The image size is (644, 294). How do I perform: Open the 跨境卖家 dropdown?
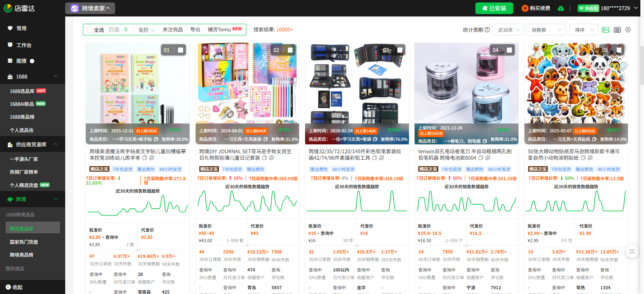[x=90, y=8]
